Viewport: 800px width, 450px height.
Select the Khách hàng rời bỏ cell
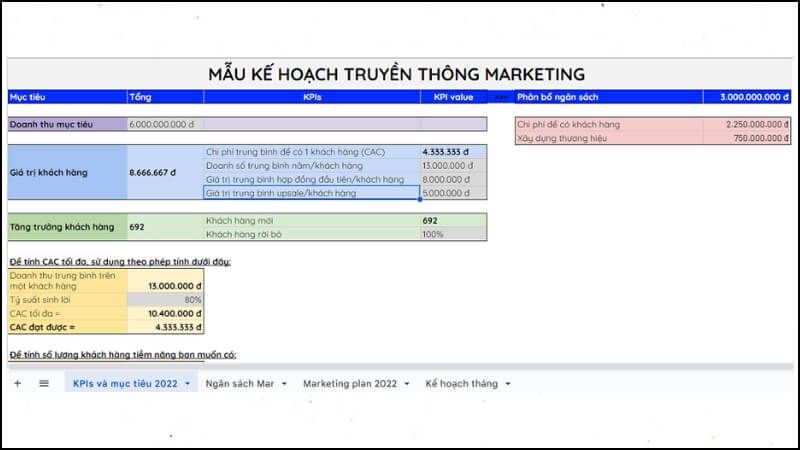click(312, 234)
